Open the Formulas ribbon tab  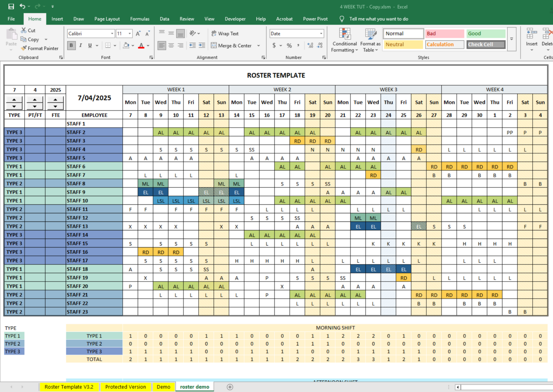click(x=140, y=19)
